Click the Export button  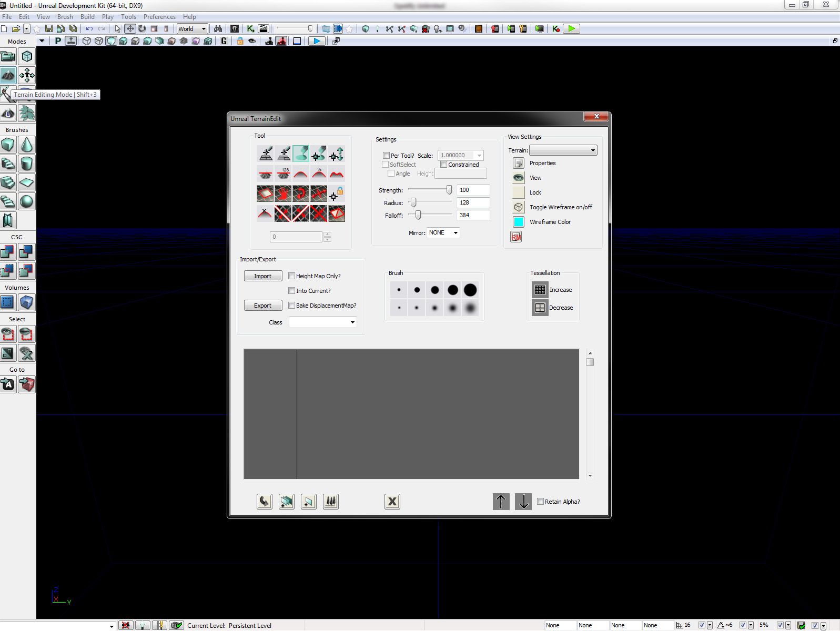pyautogui.click(x=263, y=306)
